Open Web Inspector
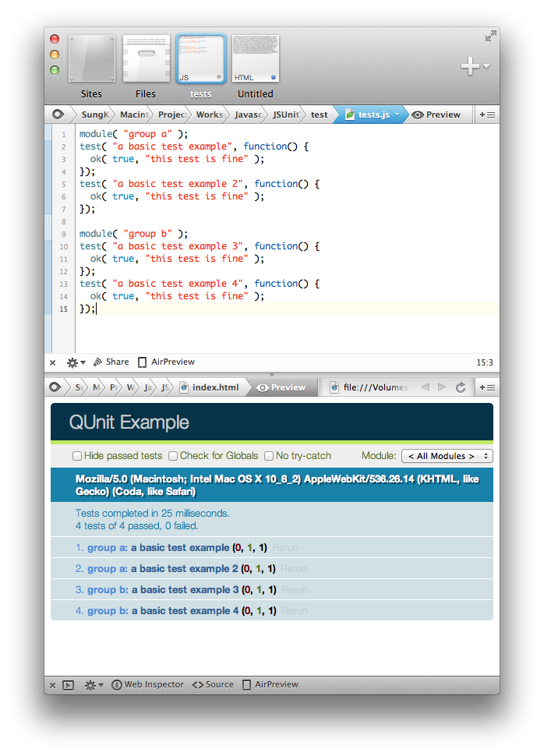 click(x=147, y=684)
